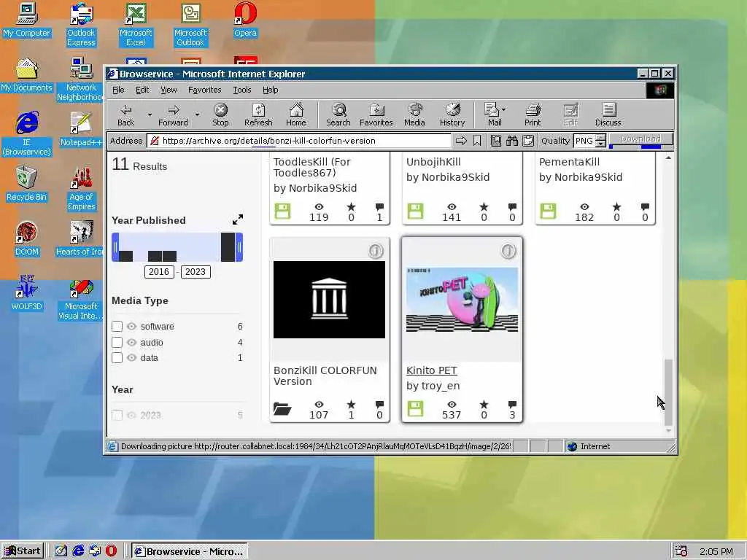Toggle the eye icon beside audio

tap(131, 343)
